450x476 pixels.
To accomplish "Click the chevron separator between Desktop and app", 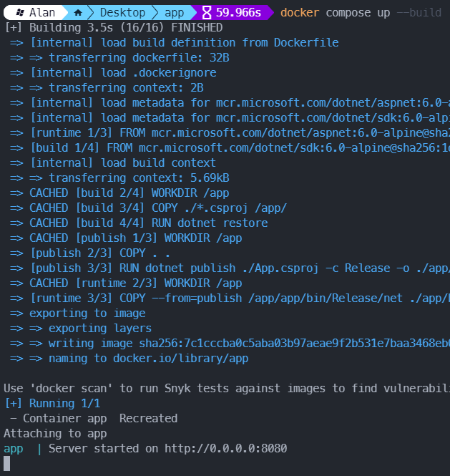I will point(155,12).
